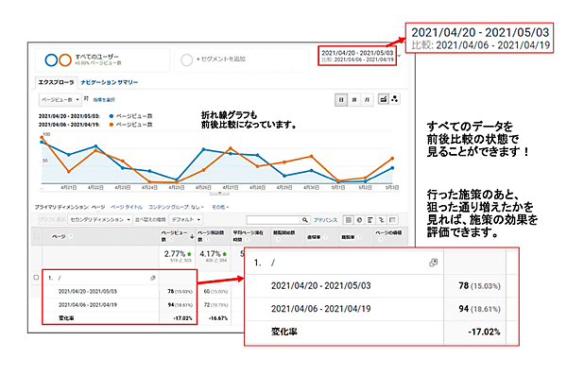Viewport: 567px width, 392px height.
Task: Switch to the ナビゲーション サマリー tab
Action: click(x=109, y=82)
